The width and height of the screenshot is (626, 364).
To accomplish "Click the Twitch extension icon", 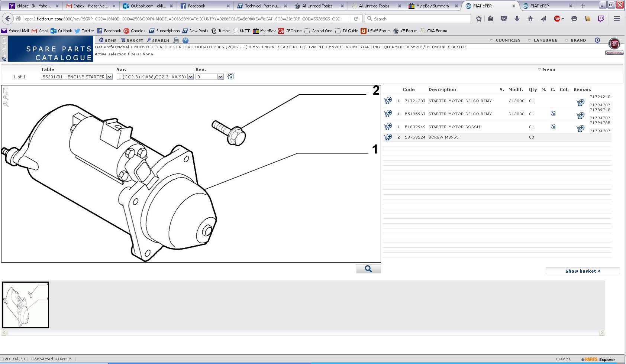I will [601, 19].
